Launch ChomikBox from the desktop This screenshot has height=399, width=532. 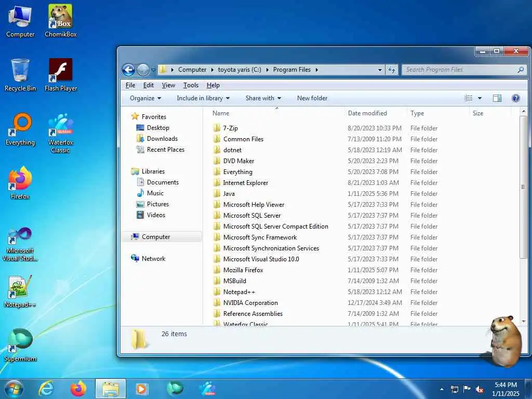pyautogui.click(x=60, y=21)
